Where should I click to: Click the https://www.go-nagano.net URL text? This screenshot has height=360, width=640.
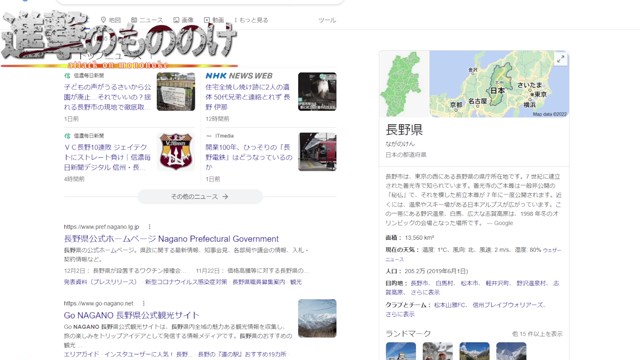click(98, 303)
